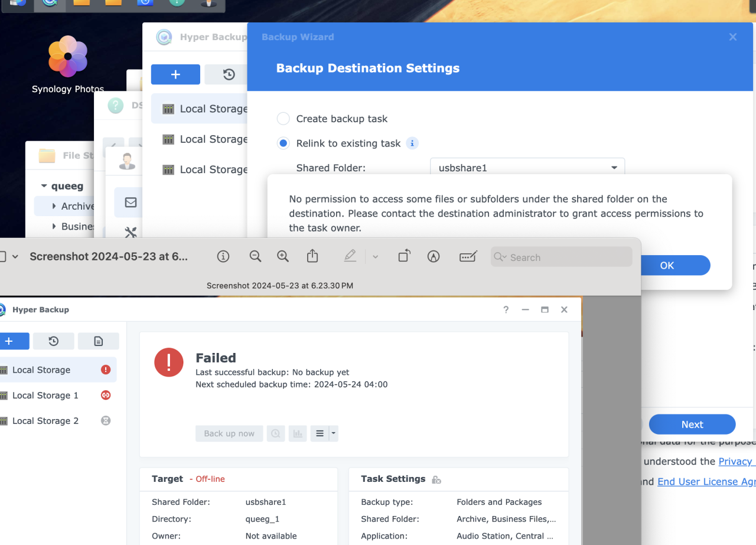Click the Next scheduled backup time text
This screenshot has height=545, width=756.
point(292,384)
